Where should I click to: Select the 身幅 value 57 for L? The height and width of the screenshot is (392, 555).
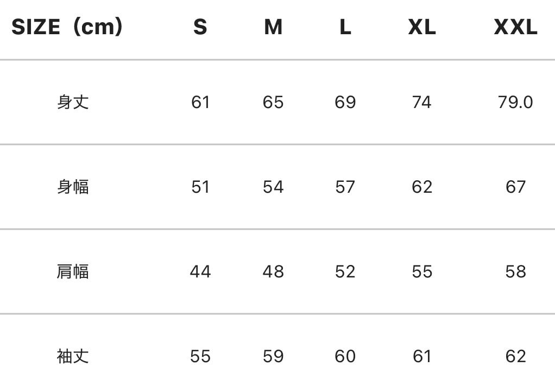pos(345,187)
